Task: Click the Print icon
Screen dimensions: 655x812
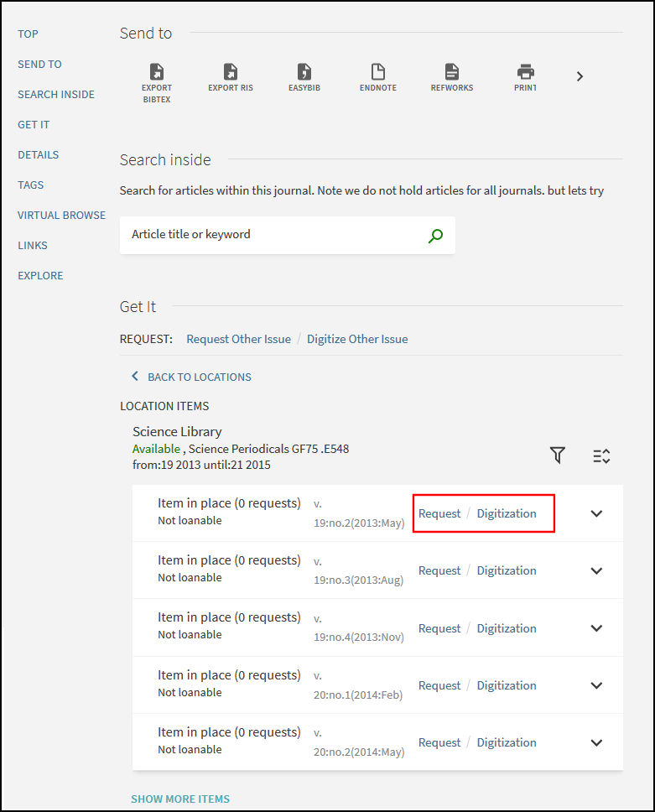Action: pos(526,71)
